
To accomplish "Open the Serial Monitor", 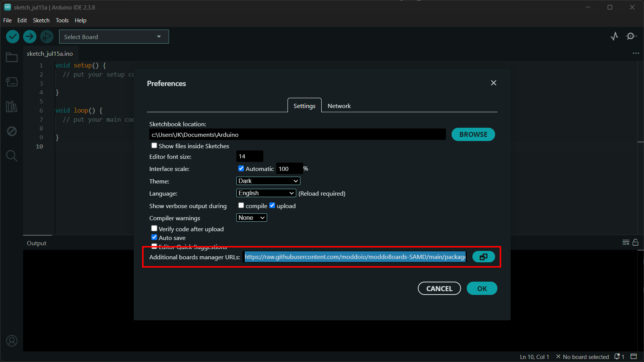I will tap(631, 36).
